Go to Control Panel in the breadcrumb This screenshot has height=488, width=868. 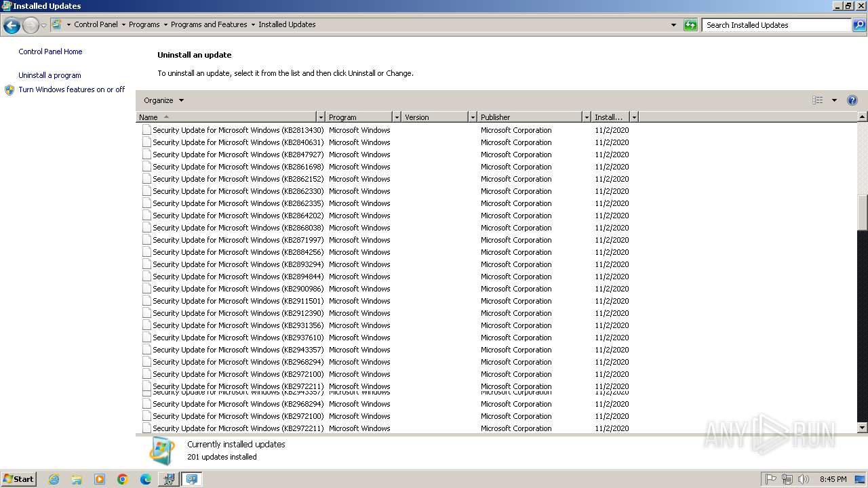[x=96, y=24]
